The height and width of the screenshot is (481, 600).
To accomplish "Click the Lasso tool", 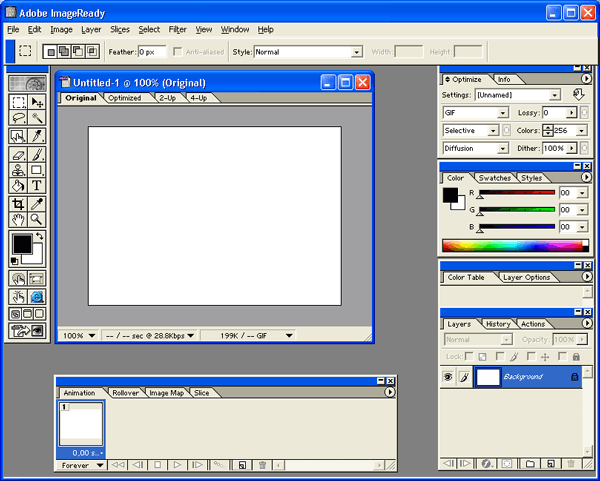I will pyautogui.click(x=18, y=118).
